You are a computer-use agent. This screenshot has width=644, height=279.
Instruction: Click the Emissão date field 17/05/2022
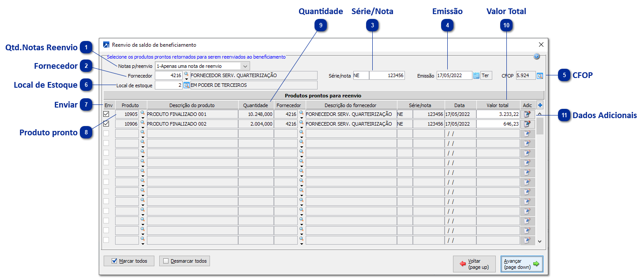pyautogui.click(x=454, y=76)
